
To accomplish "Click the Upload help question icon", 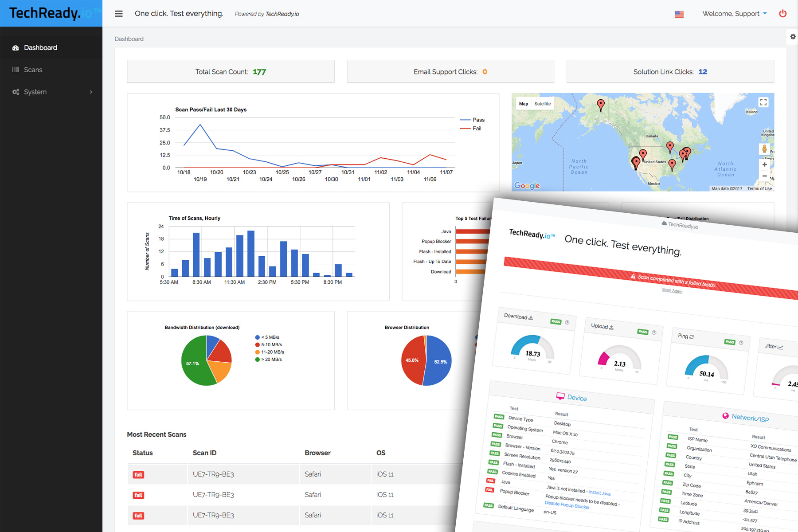I will coord(654,332).
